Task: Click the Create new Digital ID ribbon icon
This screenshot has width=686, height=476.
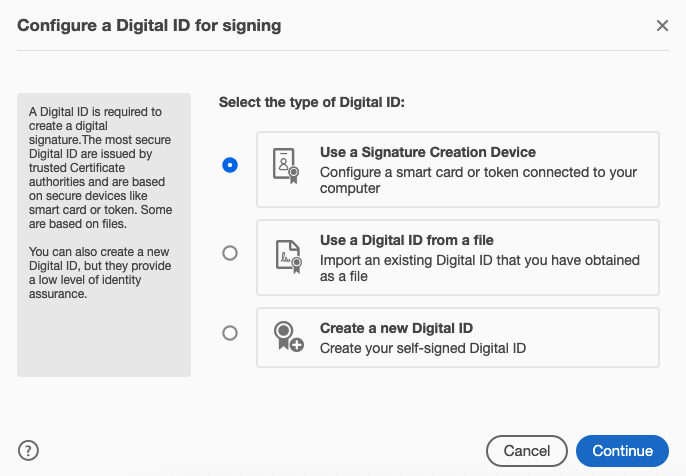Action: [287, 338]
